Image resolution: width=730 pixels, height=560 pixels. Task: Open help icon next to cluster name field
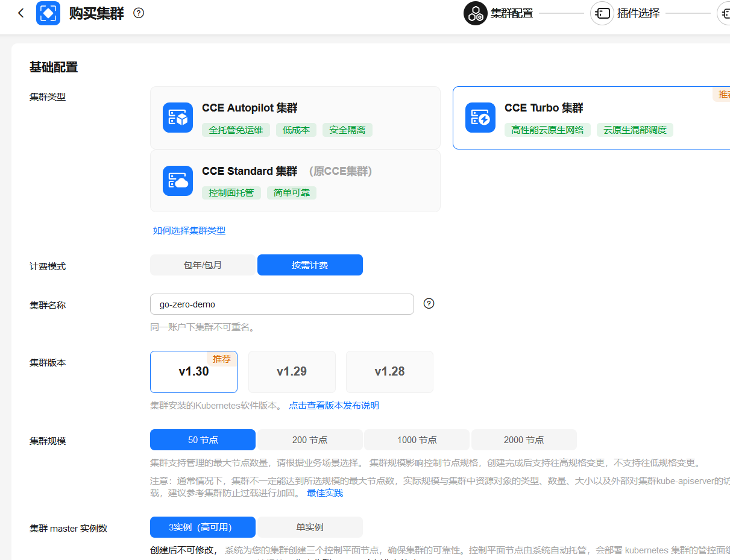click(x=429, y=303)
